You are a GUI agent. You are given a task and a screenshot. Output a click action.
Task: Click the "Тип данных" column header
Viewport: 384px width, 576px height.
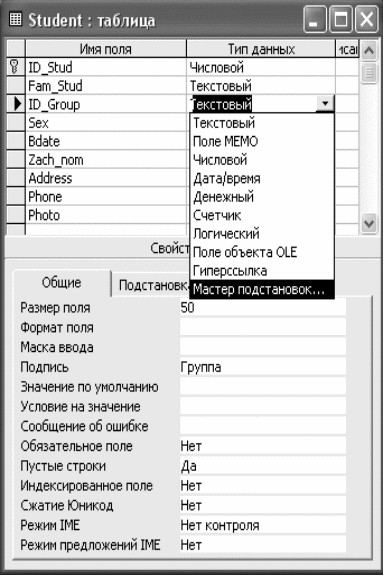tap(261, 49)
